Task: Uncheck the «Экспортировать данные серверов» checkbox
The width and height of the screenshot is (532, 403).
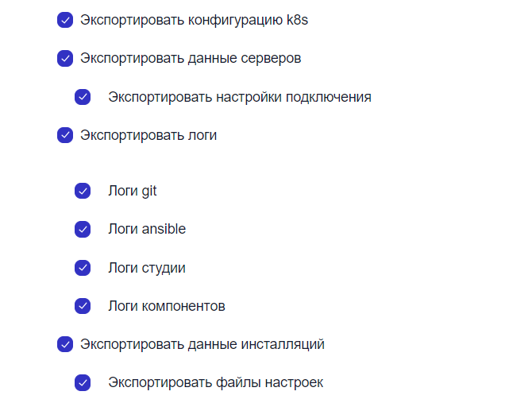Action: [65, 58]
